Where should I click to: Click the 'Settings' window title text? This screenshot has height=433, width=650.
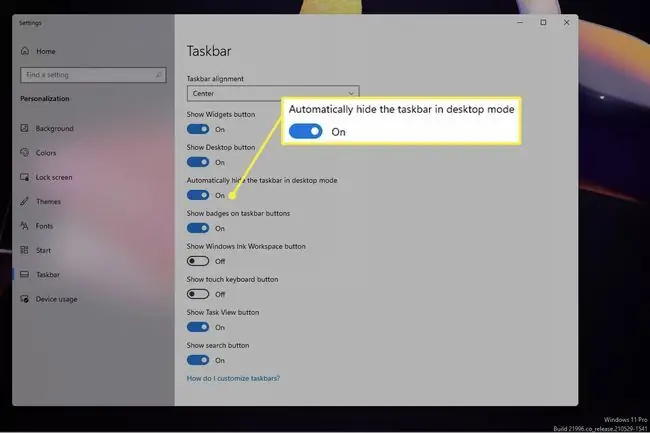click(x=30, y=23)
